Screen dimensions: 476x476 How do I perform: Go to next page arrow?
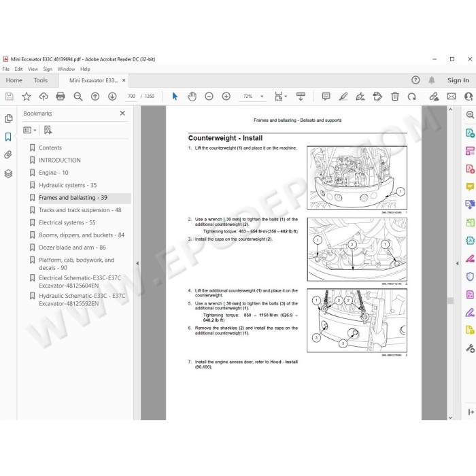[112, 97]
